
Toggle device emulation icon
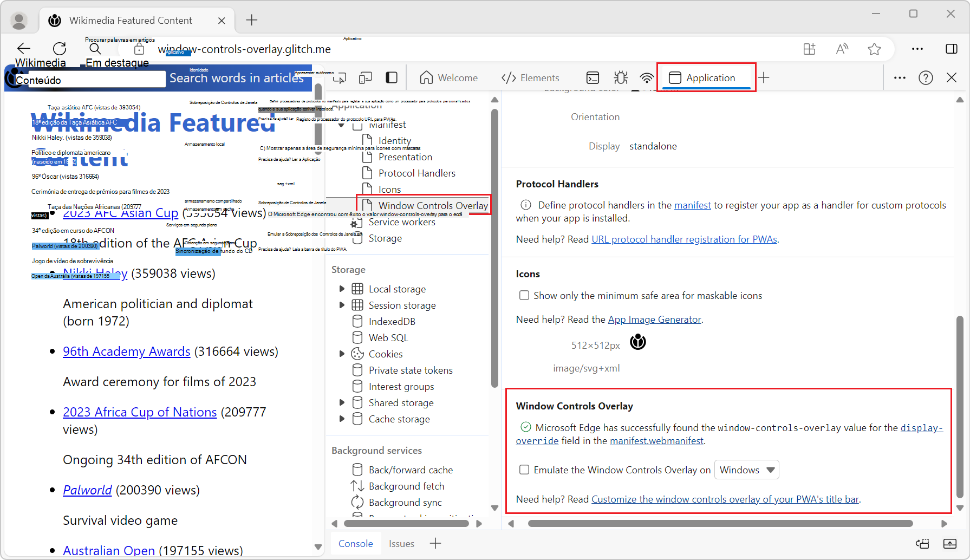[x=366, y=78]
